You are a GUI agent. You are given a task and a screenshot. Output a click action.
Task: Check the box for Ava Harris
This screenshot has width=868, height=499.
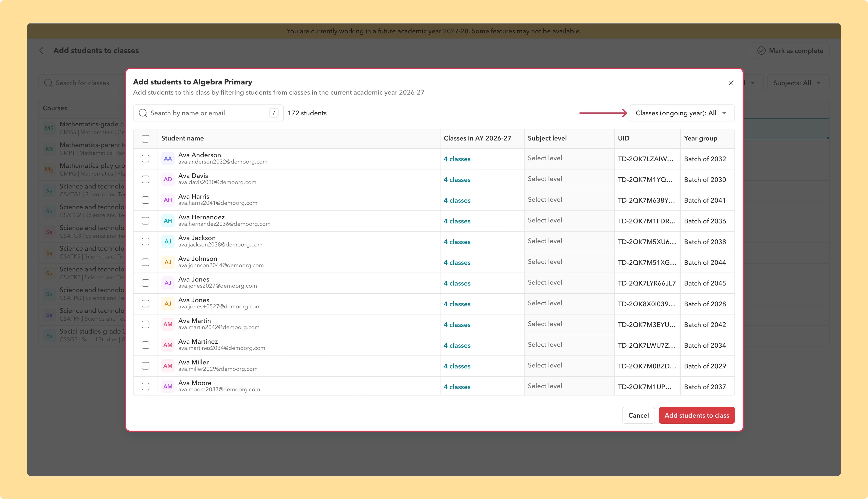click(146, 200)
